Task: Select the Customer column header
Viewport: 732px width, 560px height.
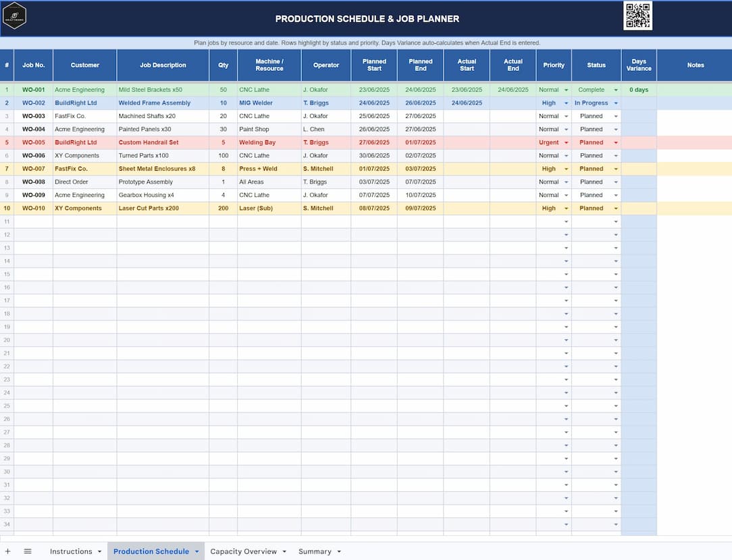Action: 85,65
